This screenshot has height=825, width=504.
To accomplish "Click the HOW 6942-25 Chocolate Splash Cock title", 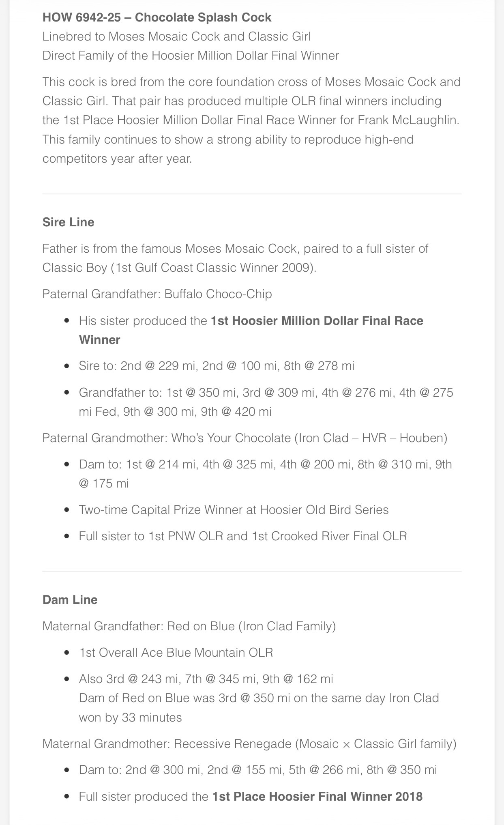I will (157, 17).
